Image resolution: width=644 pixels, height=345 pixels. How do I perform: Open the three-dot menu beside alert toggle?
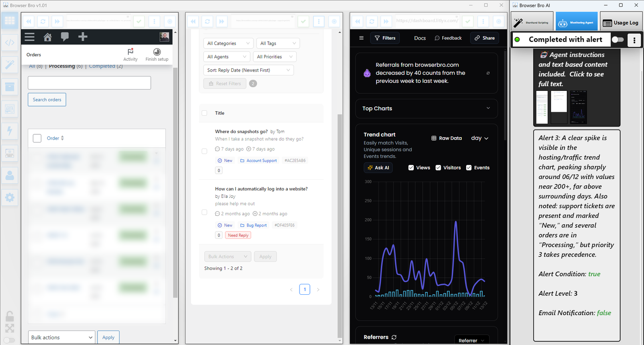tap(634, 40)
